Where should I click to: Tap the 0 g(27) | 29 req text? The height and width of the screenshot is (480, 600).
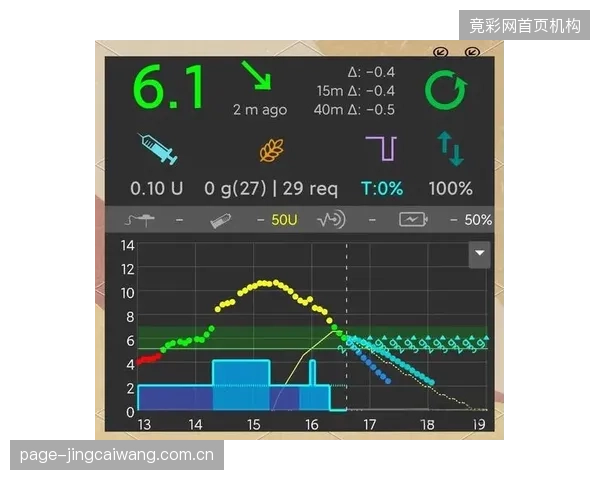(271, 189)
